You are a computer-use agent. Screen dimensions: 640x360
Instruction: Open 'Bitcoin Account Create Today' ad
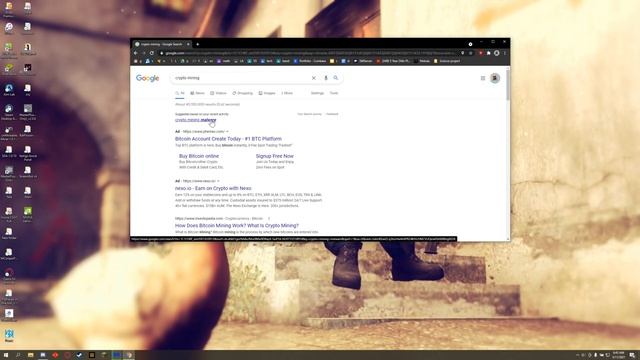228,139
